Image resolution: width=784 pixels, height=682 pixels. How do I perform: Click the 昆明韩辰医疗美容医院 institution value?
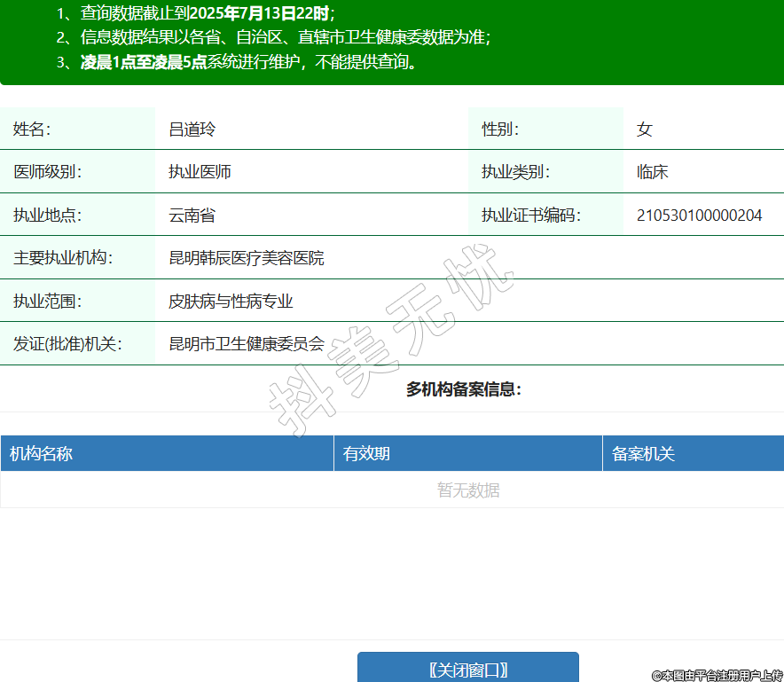coord(247,258)
